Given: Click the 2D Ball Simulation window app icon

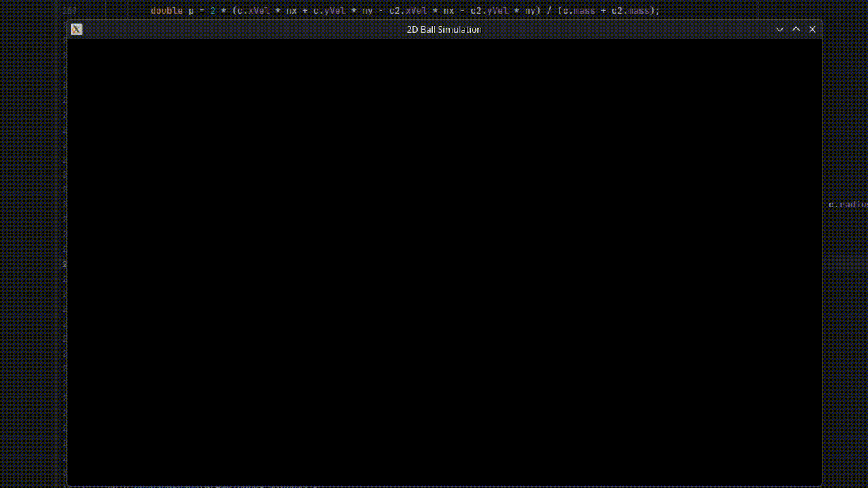Looking at the screenshot, I should pos(77,29).
